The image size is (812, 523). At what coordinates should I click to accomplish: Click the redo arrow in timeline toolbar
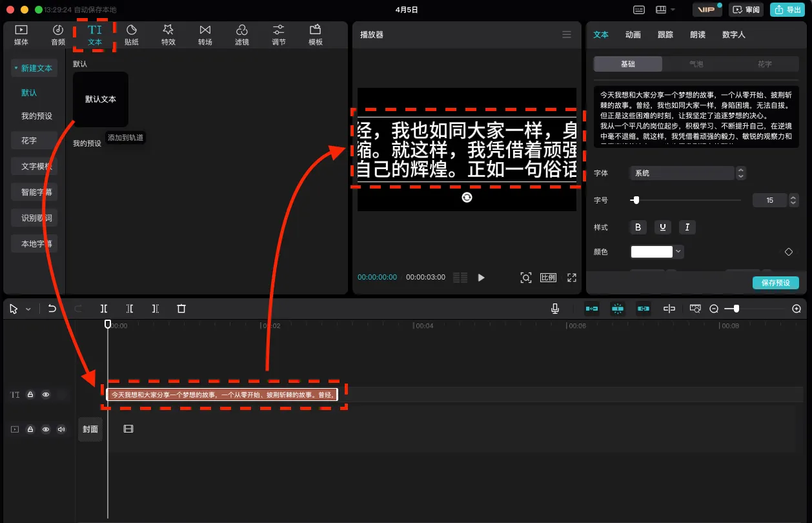point(78,309)
